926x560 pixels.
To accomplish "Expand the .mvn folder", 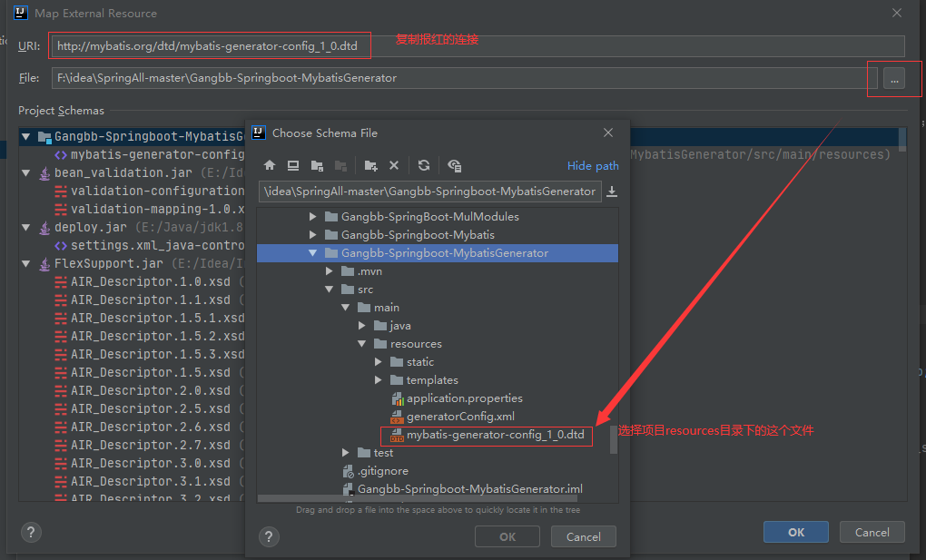I will 329,271.
